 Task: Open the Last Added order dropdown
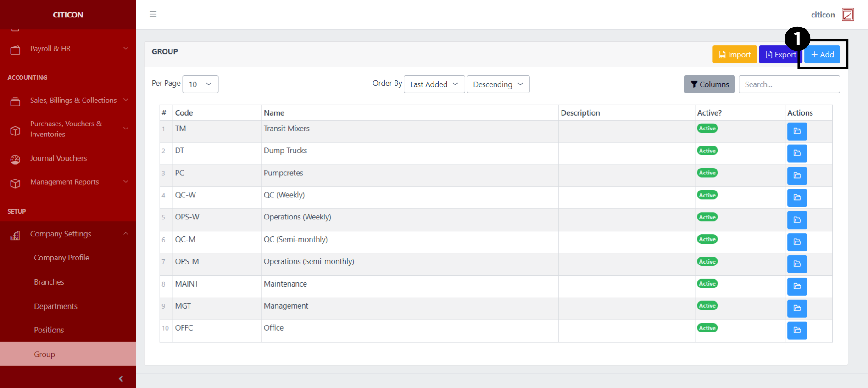434,84
